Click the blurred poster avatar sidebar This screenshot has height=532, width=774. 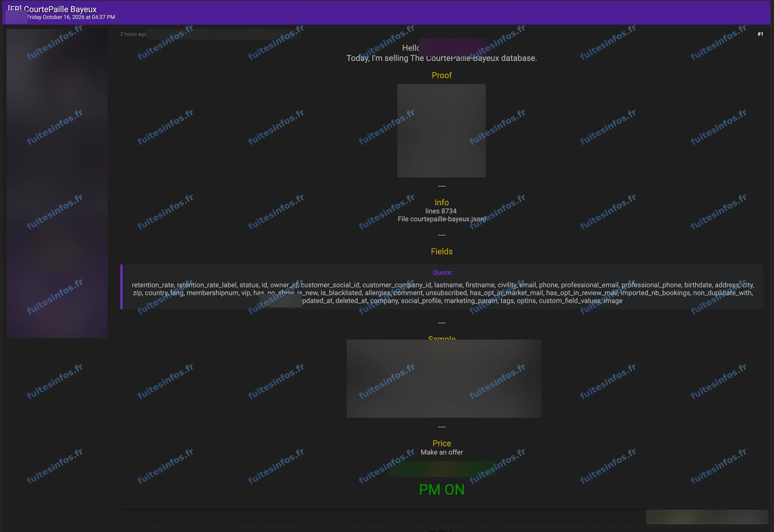(57, 183)
